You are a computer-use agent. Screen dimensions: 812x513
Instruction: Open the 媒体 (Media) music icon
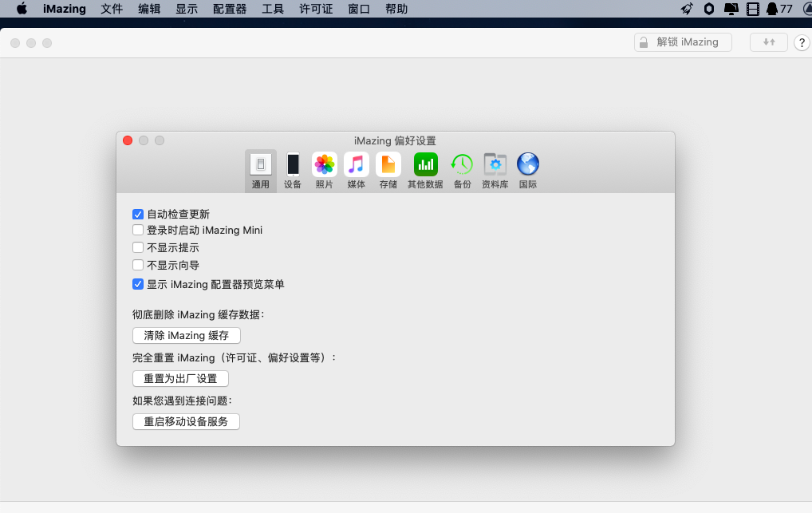pyautogui.click(x=357, y=165)
